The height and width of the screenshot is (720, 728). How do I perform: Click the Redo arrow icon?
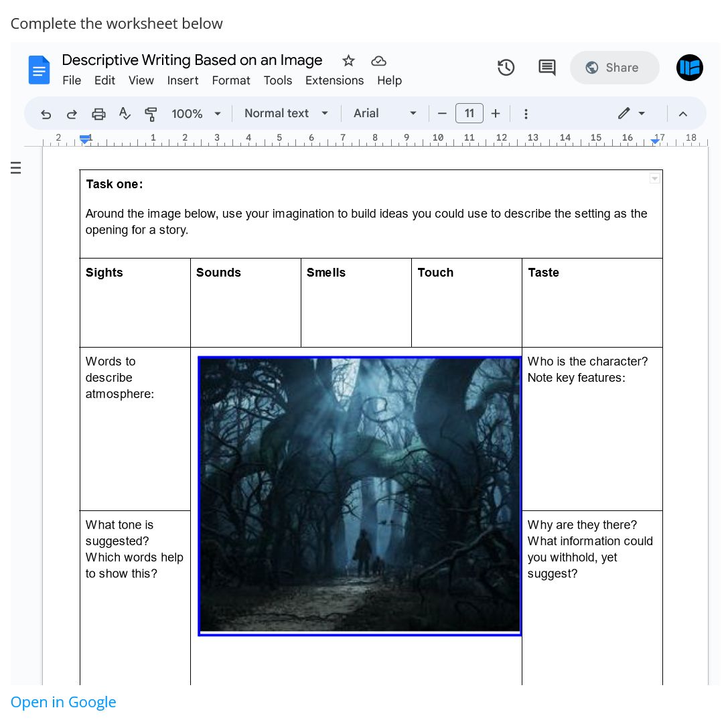tap(72, 114)
